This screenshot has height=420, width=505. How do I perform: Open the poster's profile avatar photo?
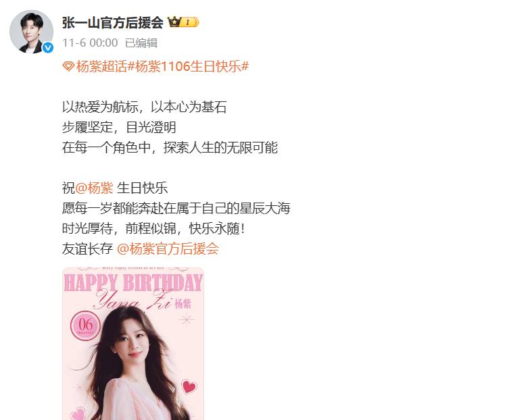pyautogui.click(x=31, y=32)
